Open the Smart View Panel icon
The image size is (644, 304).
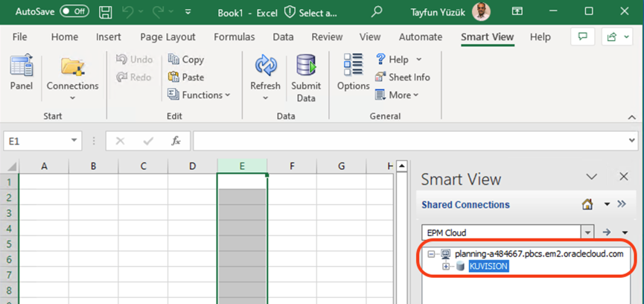(x=21, y=67)
